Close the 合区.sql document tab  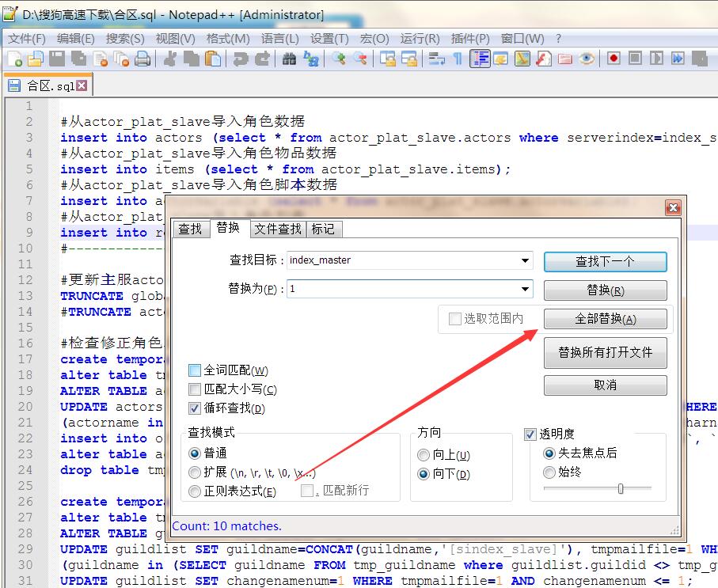[82, 85]
